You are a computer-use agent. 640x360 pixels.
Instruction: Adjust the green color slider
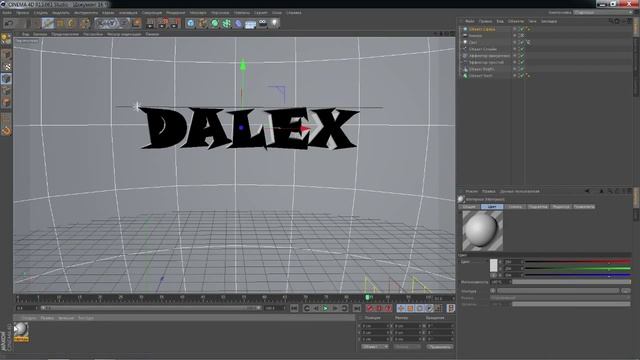click(x=577, y=268)
